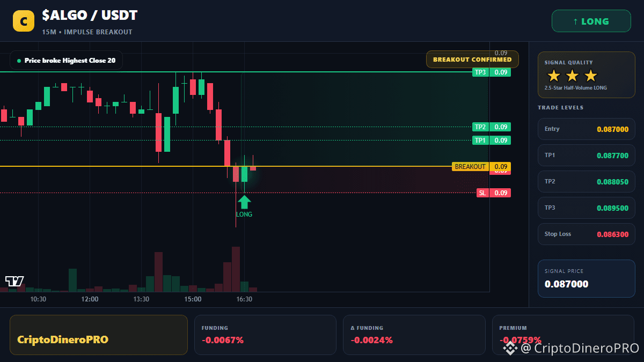The width and height of the screenshot is (644, 362).
Task: Click the $ALGO / USDT pair title
Action: (90, 16)
